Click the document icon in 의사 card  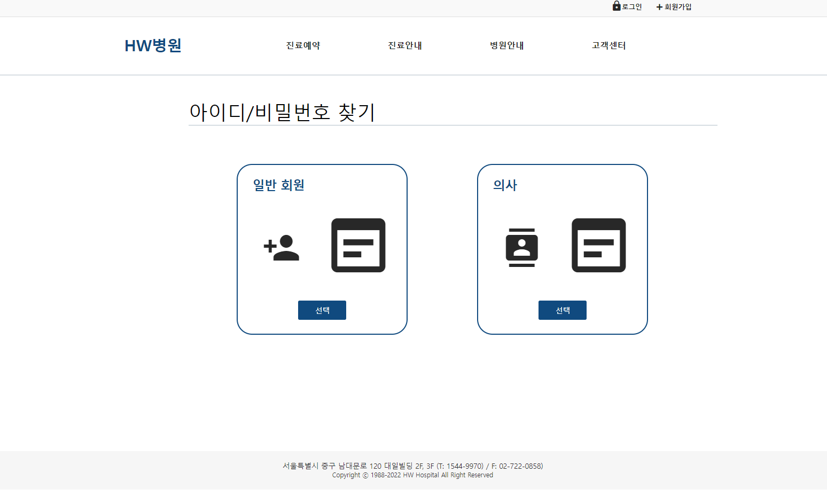598,245
